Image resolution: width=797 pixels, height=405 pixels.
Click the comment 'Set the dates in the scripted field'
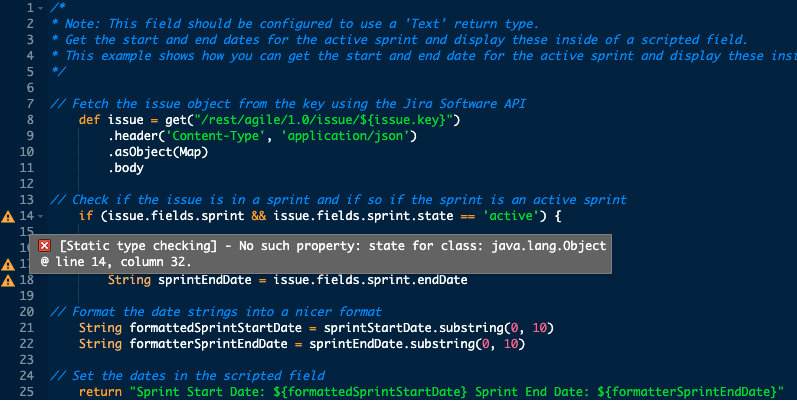click(188, 376)
